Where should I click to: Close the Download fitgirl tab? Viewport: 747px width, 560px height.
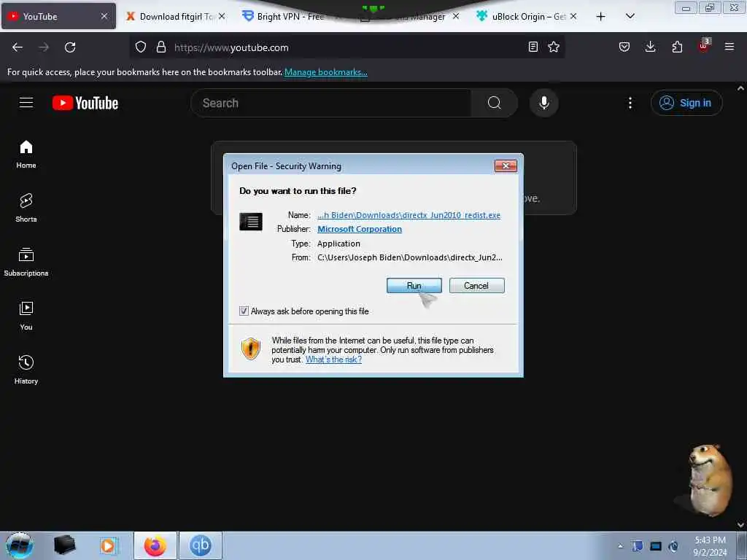coord(222,16)
